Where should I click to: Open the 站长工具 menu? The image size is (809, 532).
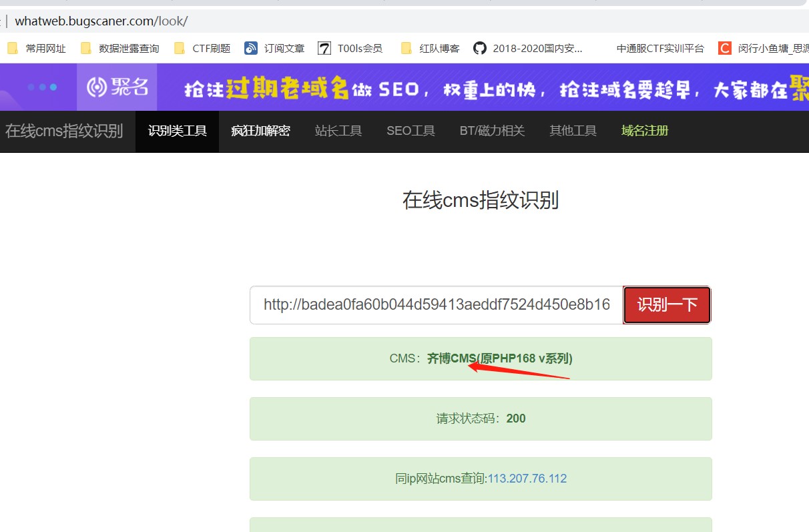338,131
